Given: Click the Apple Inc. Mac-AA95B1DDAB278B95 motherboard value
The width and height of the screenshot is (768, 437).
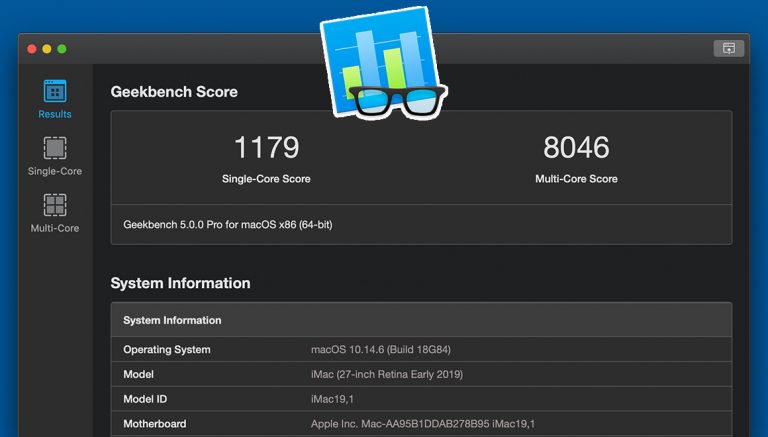Looking at the screenshot, I should coord(423,424).
